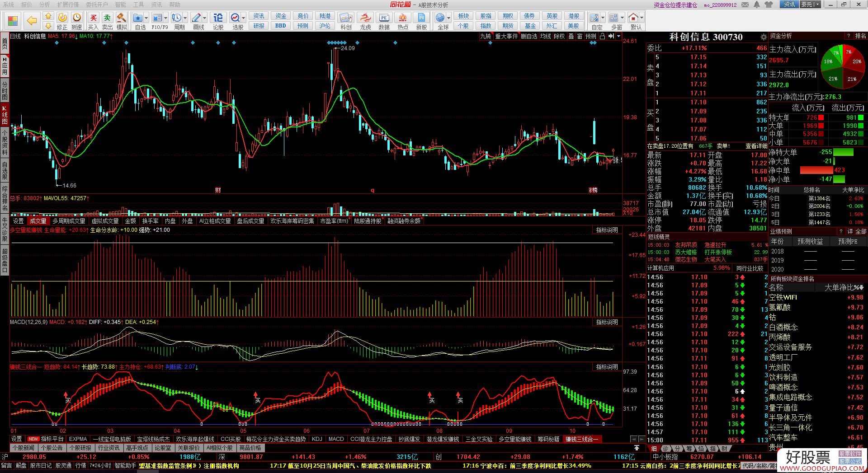Switch to the 换手率 volume tab
Screen dimensions: 868x473
[150, 221]
